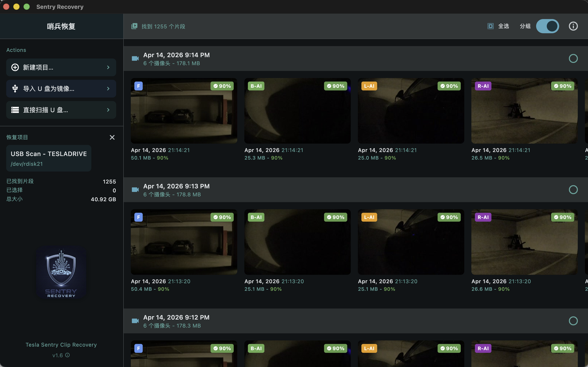Click the drive icon beside 直接扫描 U 盘
Screen dimensions: 588x367
[x=15, y=110]
